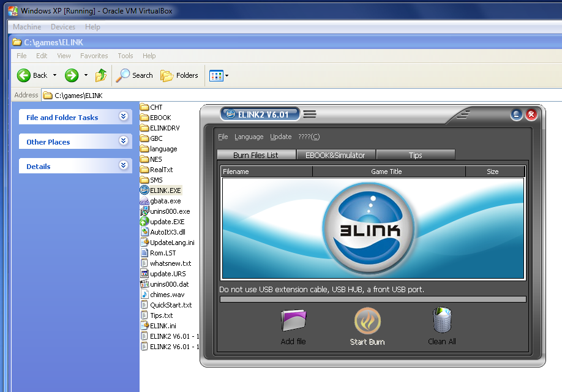The height and width of the screenshot is (392, 562).
Task: Select the language folder
Action: pos(159,148)
